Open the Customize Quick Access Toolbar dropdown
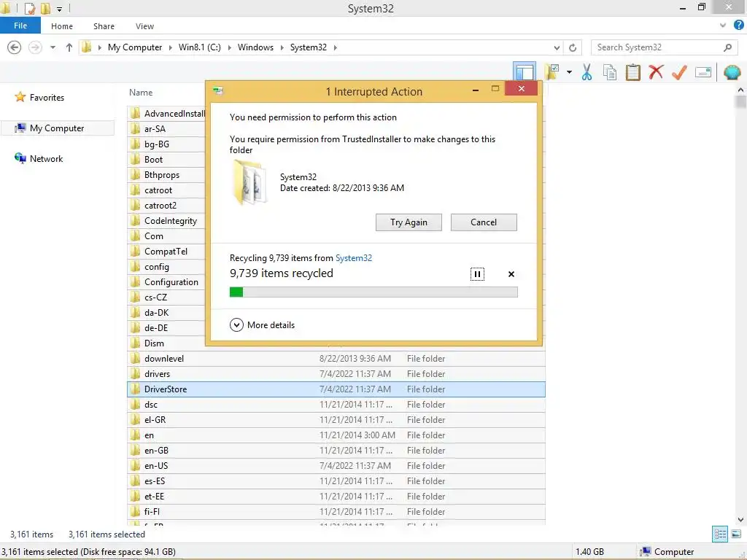Image resolution: width=747 pixels, height=560 pixels. [x=60, y=9]
